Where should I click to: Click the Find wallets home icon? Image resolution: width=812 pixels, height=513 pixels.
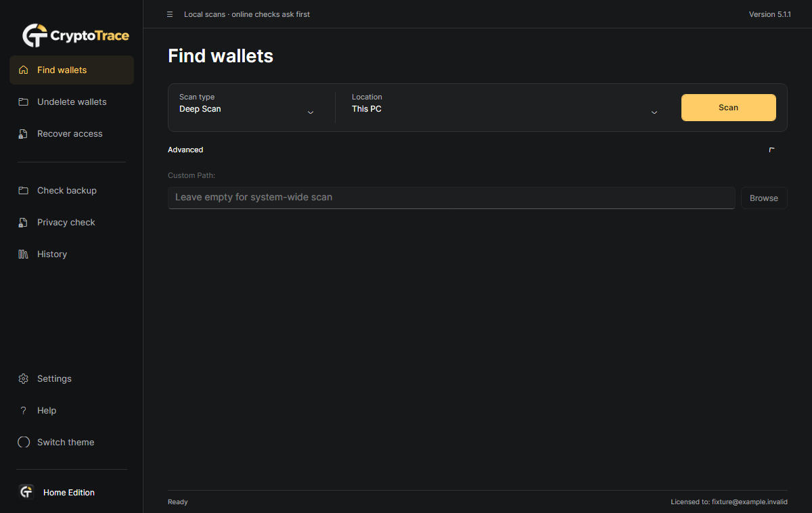pyautogui.click(x=24, y=70)
